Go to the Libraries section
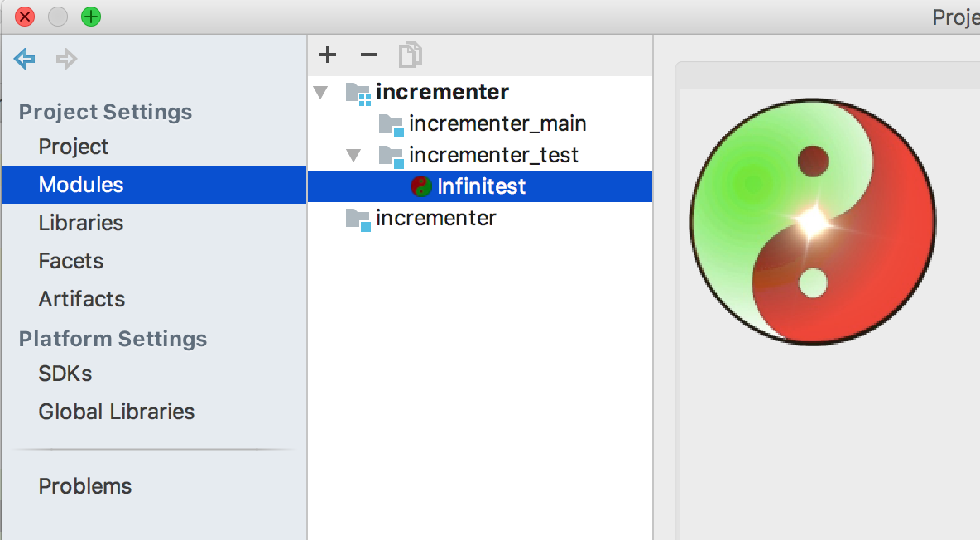Image resolution: width=980 pixels, height=540 pixels. point(80,223)
